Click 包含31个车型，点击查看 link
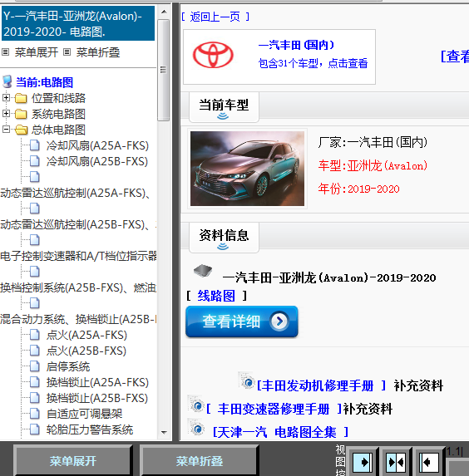 point(313,63)
